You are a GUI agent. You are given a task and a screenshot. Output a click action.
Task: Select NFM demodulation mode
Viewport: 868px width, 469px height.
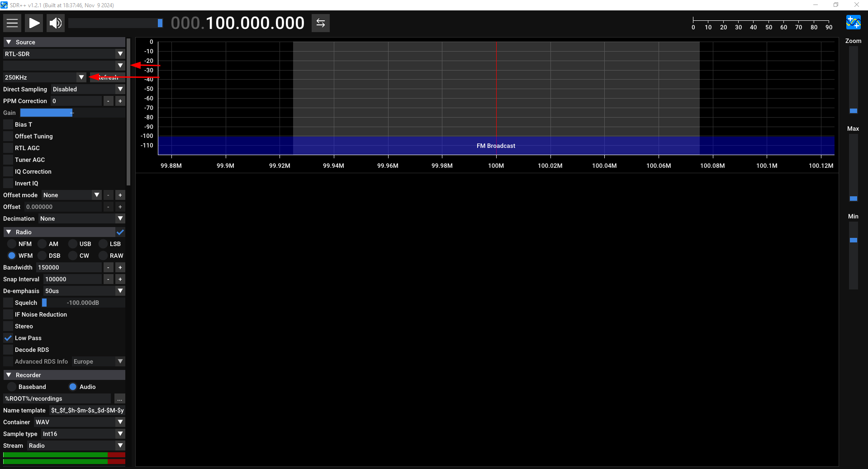coord(12,244)
